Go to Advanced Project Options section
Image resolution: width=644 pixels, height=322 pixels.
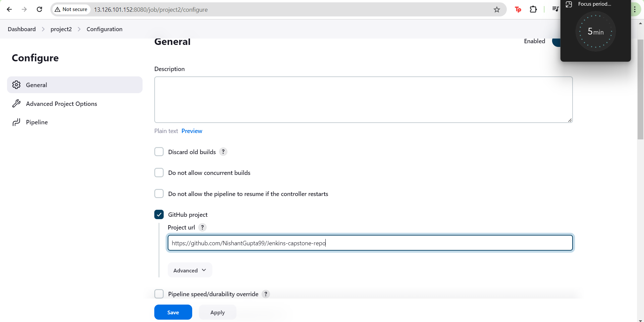pyautogui.click(x=61, y=104)
